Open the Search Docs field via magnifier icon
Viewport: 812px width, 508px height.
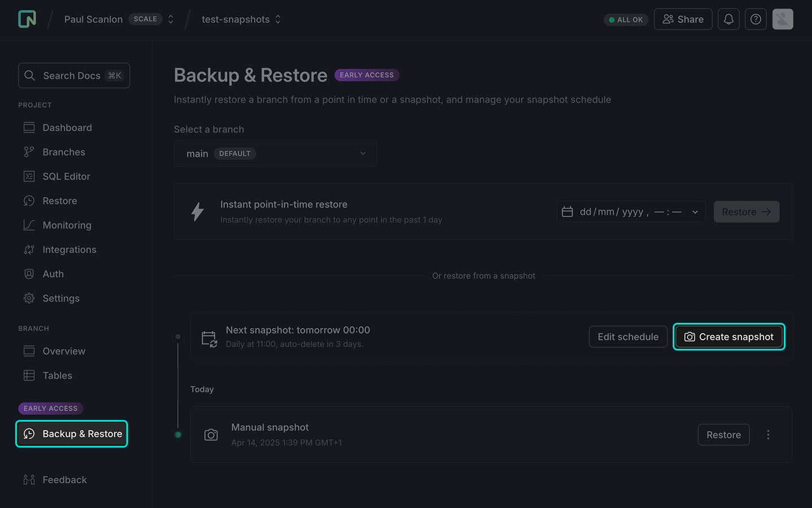coord(29,75)
